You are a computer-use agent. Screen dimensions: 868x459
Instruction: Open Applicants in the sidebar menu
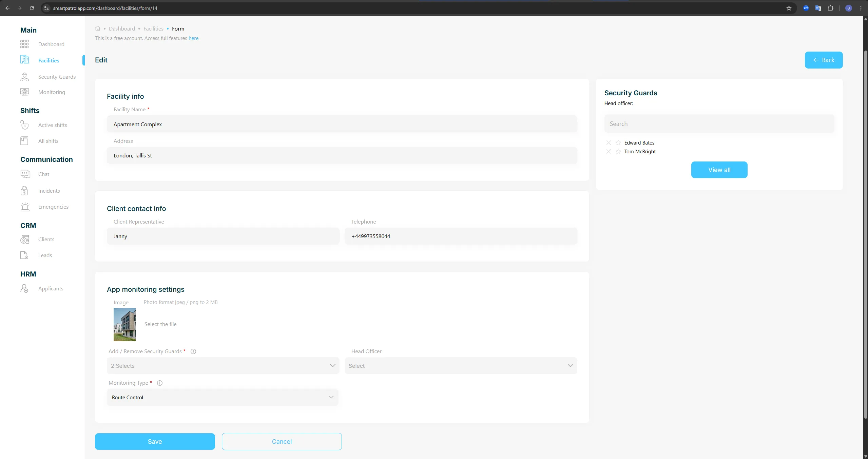[x=51, y=288]
